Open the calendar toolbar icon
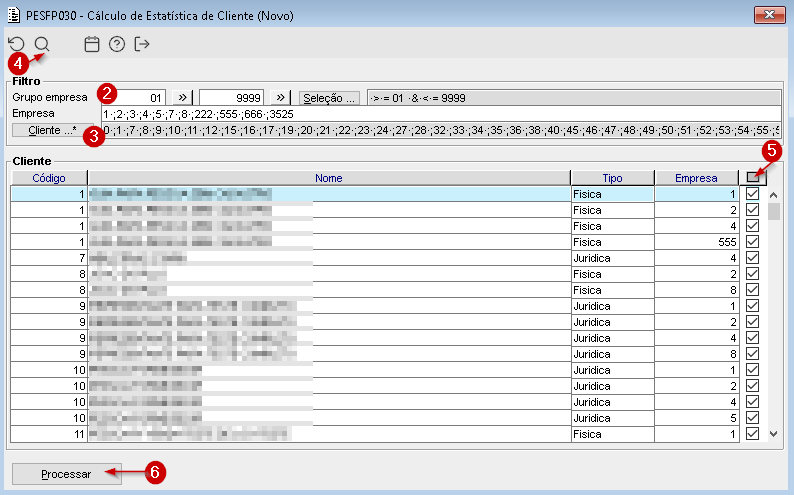The image size is (794, 495). (x=92, y=44)
